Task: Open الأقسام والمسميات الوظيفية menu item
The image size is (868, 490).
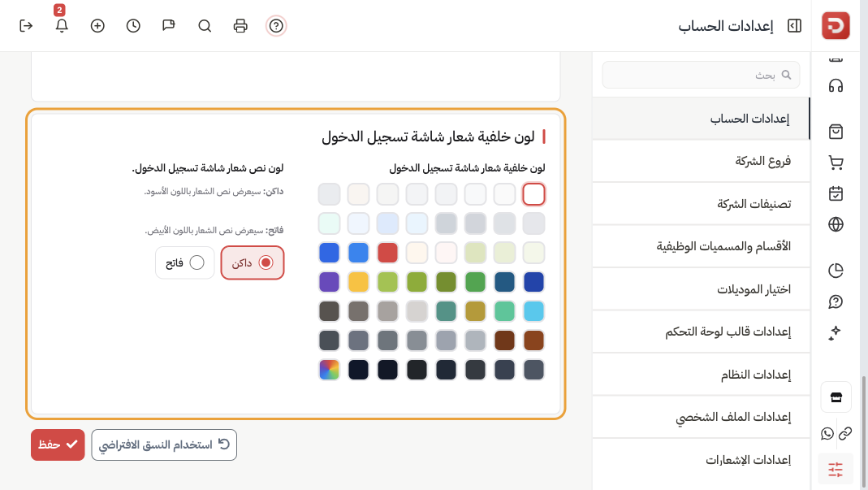Action: (x=702, y=246)
